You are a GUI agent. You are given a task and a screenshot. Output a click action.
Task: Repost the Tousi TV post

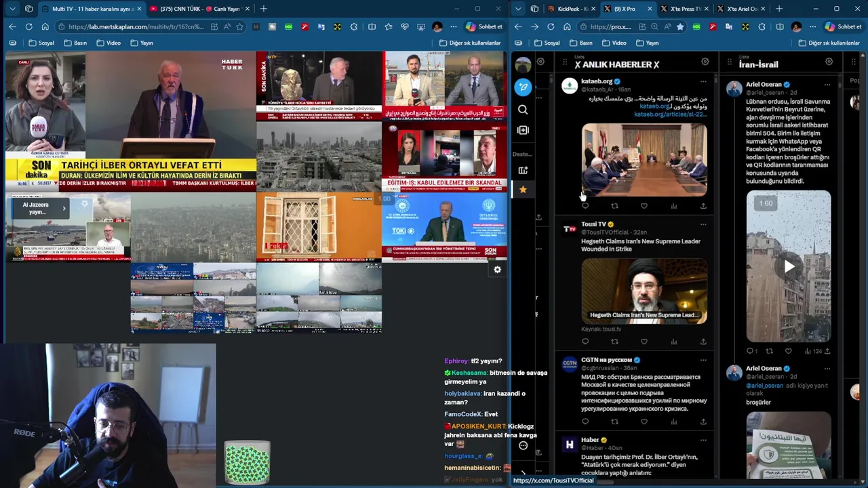614,342
